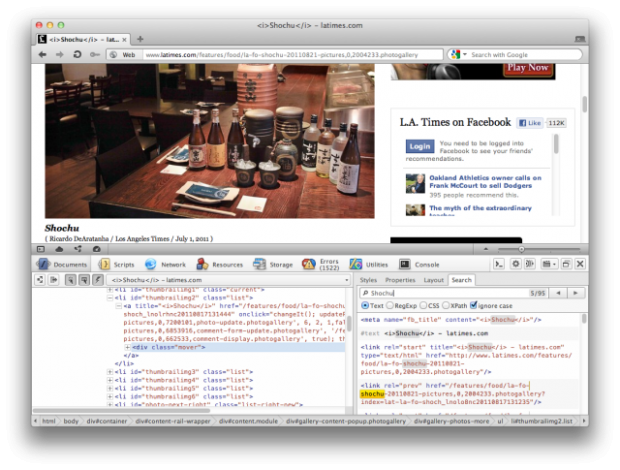Open Dragonfly settings gear
Viewport: 620px width, 470px height.
[516, 264]
